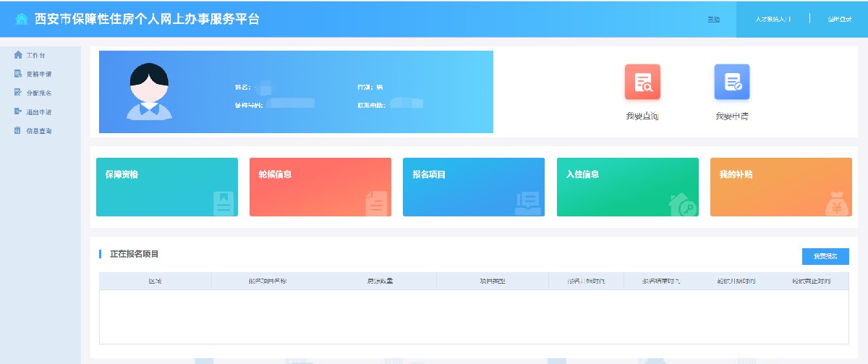Click the money bag icon on 我的补贴
Viewport: 868px width, 364px height.
coord(837,204)
